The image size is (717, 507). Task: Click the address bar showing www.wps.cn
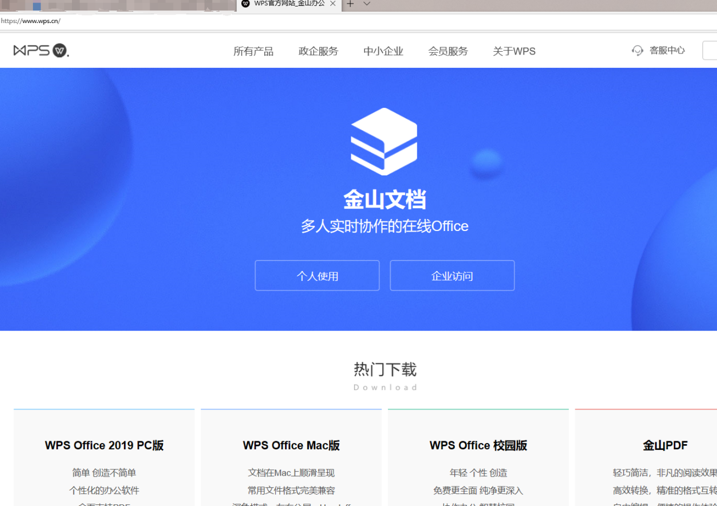point(358,21)
